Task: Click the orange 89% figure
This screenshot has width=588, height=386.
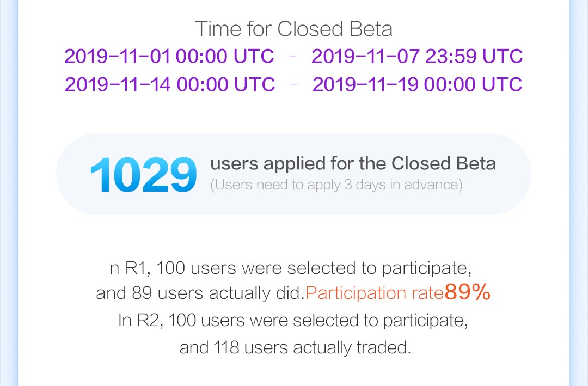Action: click(467, 292)
